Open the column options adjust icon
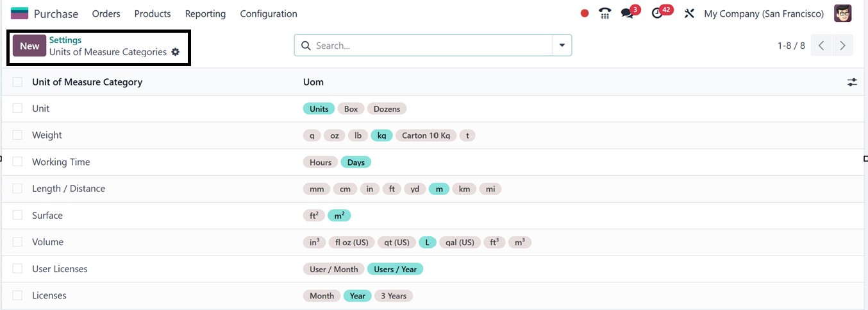This screenshot has width=868, height=310. (x=852, y=82)
